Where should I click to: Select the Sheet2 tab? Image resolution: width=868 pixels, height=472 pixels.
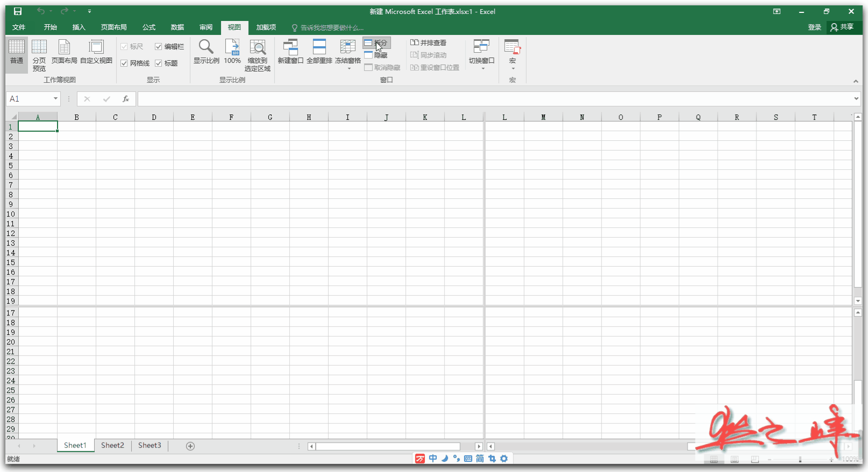pos(112,446)
